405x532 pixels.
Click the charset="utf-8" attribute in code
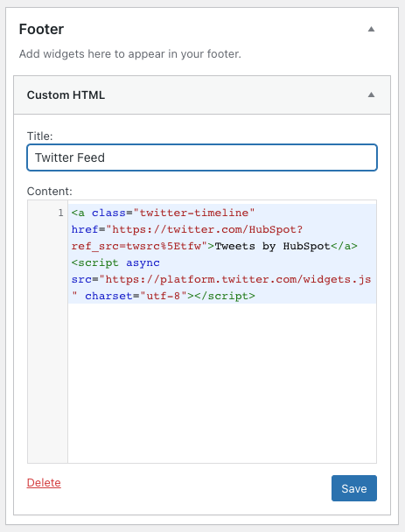(136, 296)
